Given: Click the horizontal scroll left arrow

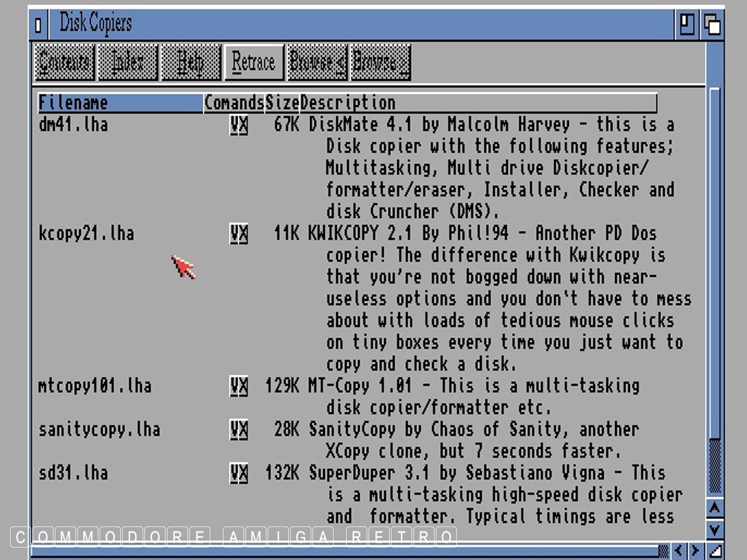Looking at the screenshot, I should 679,551.
